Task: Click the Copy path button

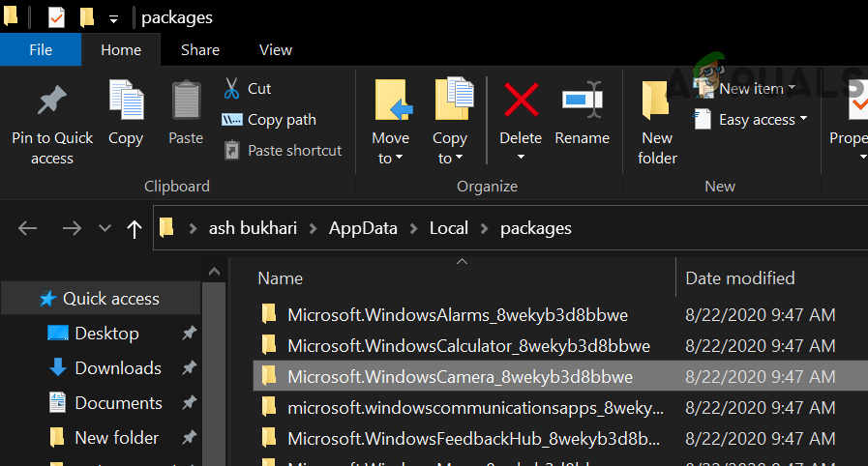Action: (270, 120)
